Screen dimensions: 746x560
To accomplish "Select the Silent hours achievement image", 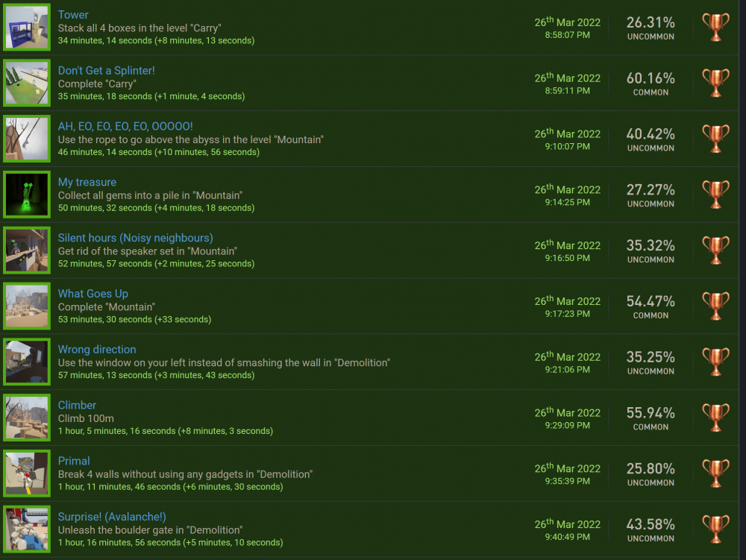I will coord(27,250).
